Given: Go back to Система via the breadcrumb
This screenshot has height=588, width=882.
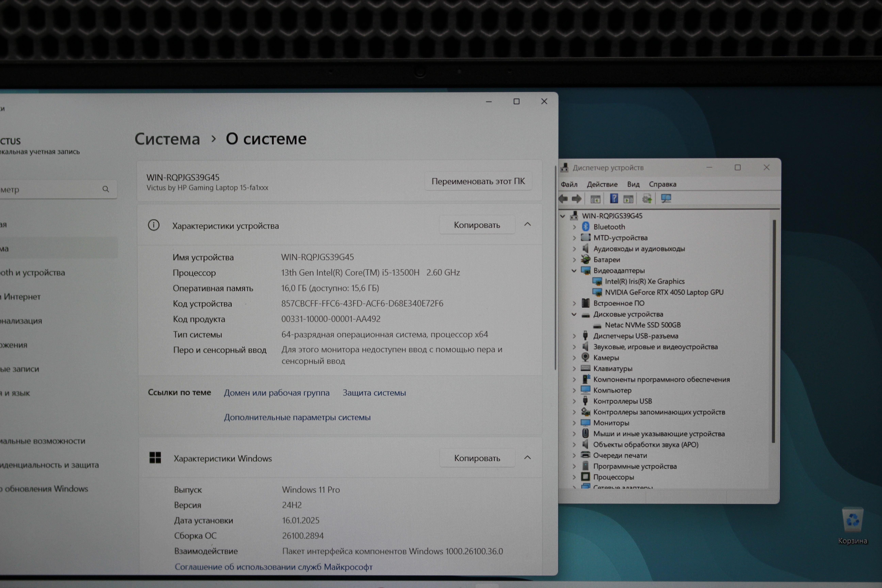Looking at the screenshot, I should pos(167,139).
